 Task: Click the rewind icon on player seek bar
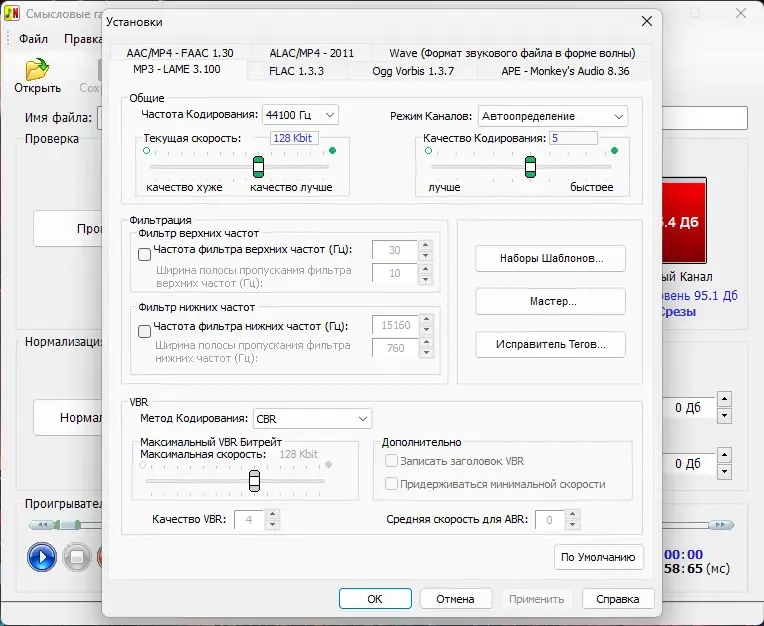click(43, 525)
